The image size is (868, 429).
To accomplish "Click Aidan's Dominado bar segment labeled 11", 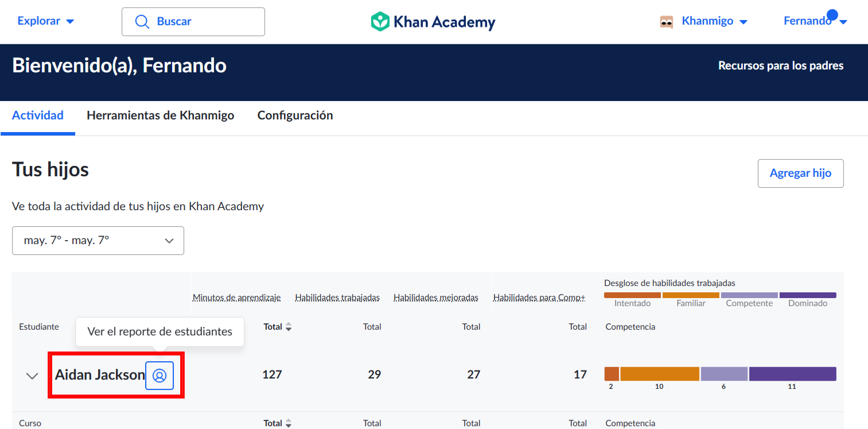I will (793, 374).
